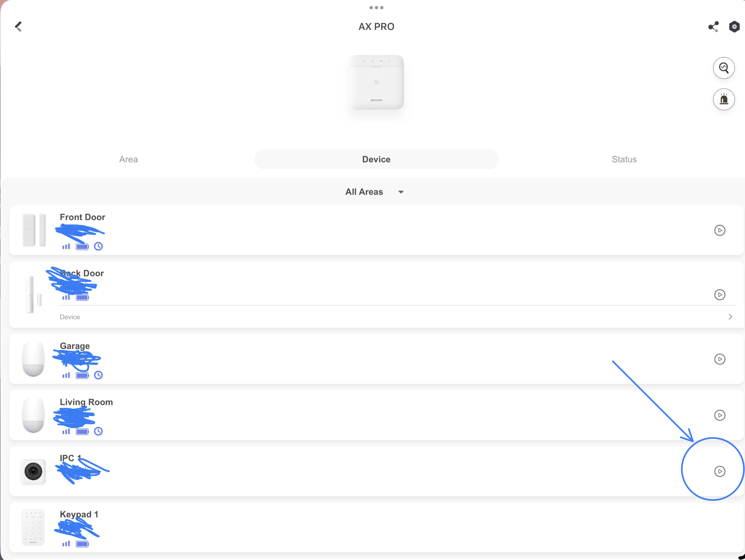Image resolution: width=745 pixels, height=560 pixels.
Task: Tap the diagnostics magnifier icon
Action: tap(723, 68)
